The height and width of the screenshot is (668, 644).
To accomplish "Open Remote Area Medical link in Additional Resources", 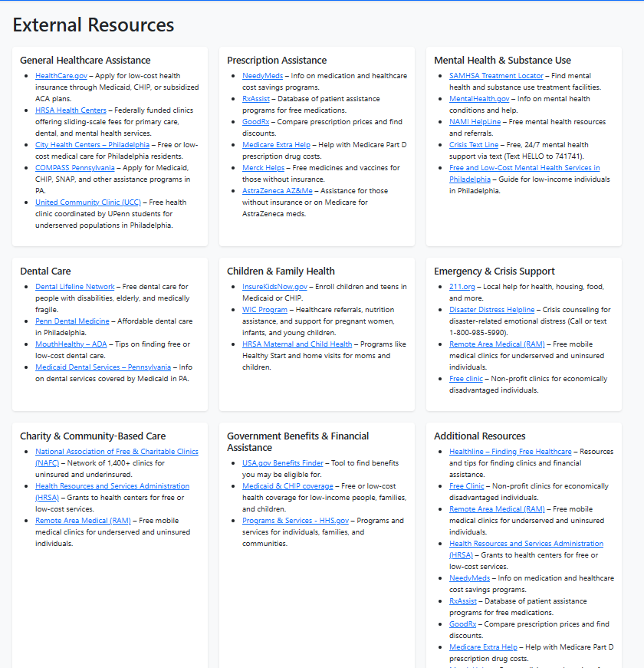I will 497,509.
